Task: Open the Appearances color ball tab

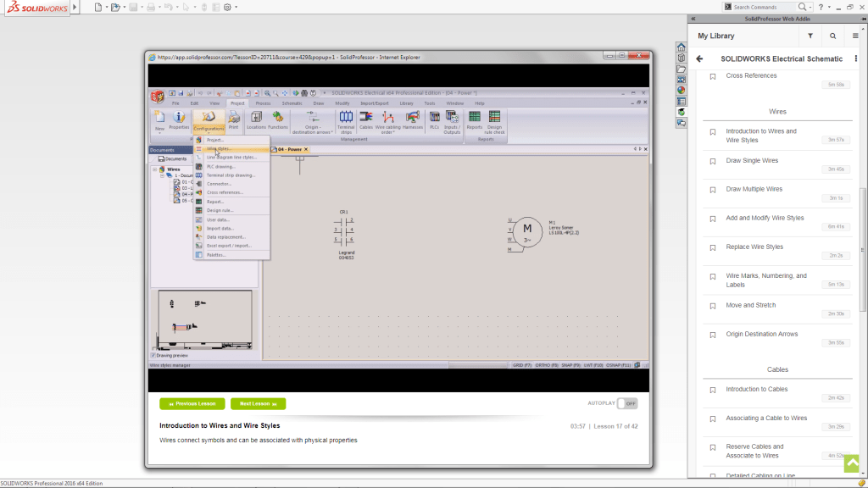Action: pyautogui.click(x=681, y=90)
